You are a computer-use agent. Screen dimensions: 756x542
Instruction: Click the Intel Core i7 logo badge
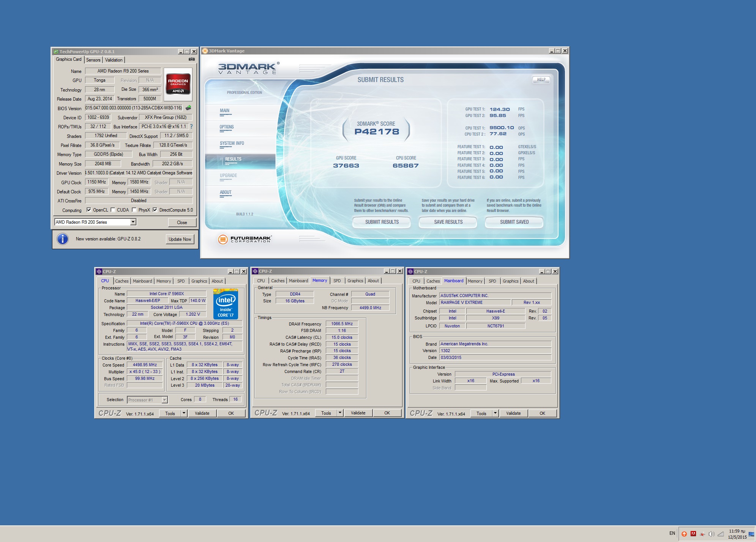226,304
